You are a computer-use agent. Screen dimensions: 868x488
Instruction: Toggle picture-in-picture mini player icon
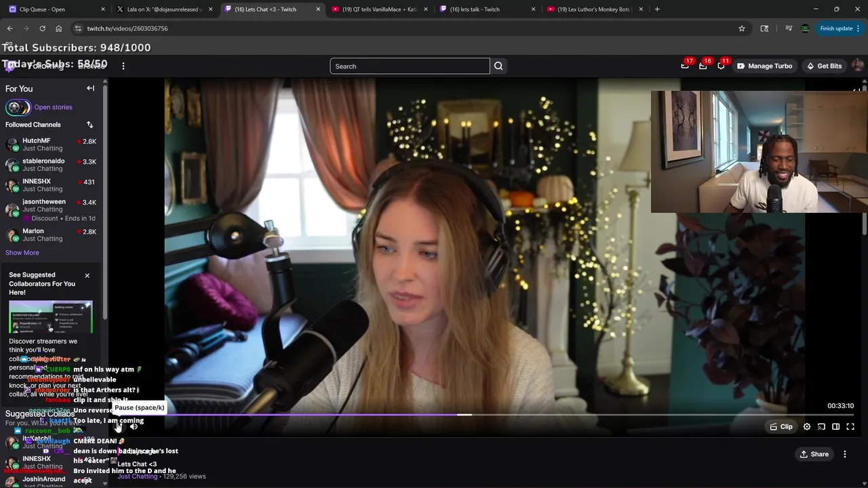(x=821, y=427)
